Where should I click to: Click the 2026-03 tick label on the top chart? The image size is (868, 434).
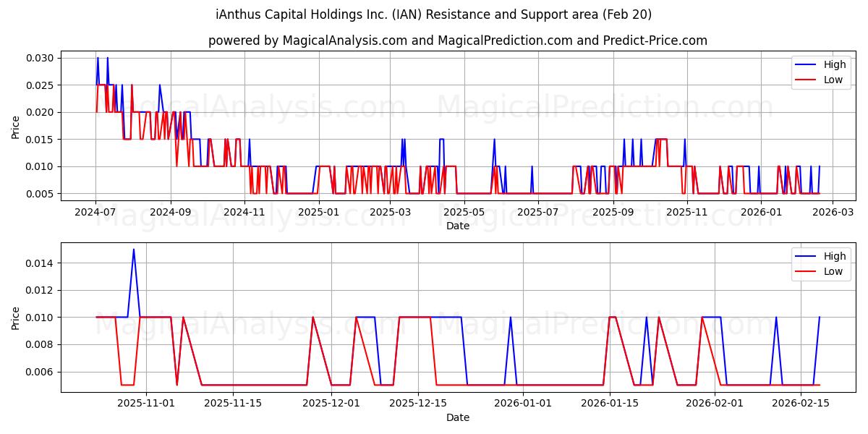[833, 212]
